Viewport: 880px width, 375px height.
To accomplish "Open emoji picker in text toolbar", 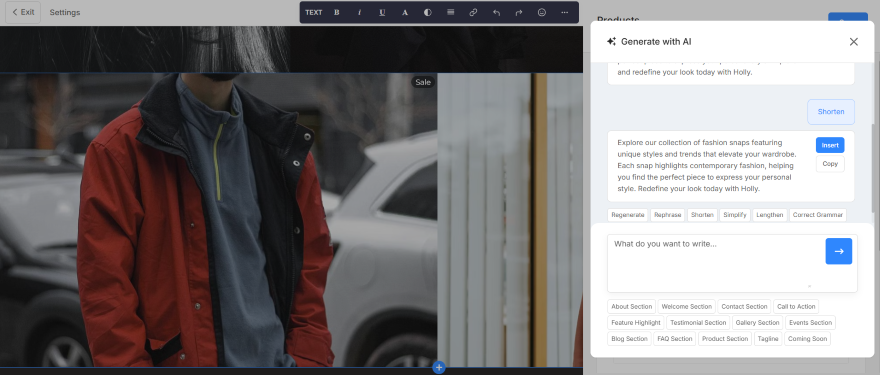I will click(542, 12).
